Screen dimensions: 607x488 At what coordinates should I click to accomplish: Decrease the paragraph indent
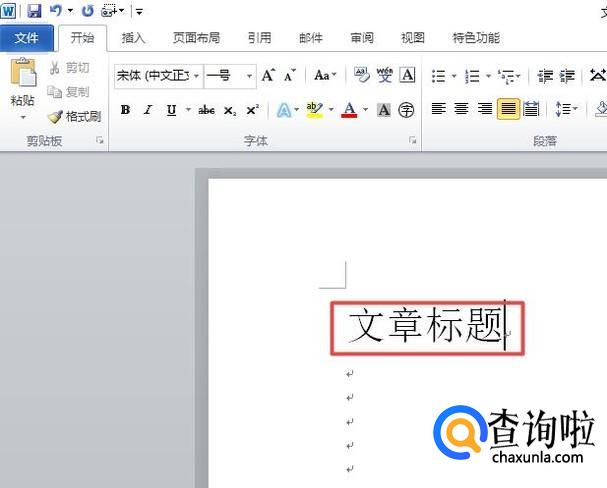[545, 76]
